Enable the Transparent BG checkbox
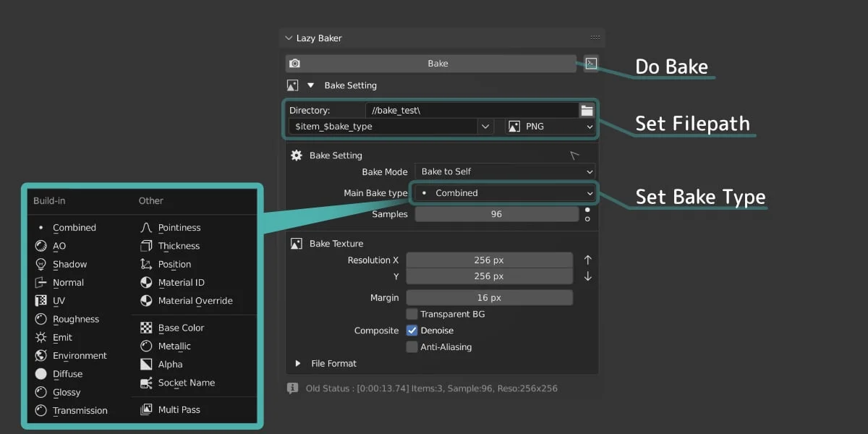 pyautogui.click(x=412, y=314)
